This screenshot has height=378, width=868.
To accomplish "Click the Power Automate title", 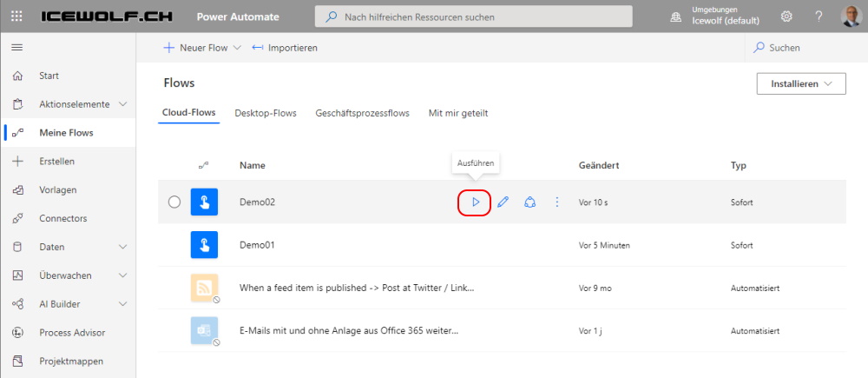I will 238,17.
